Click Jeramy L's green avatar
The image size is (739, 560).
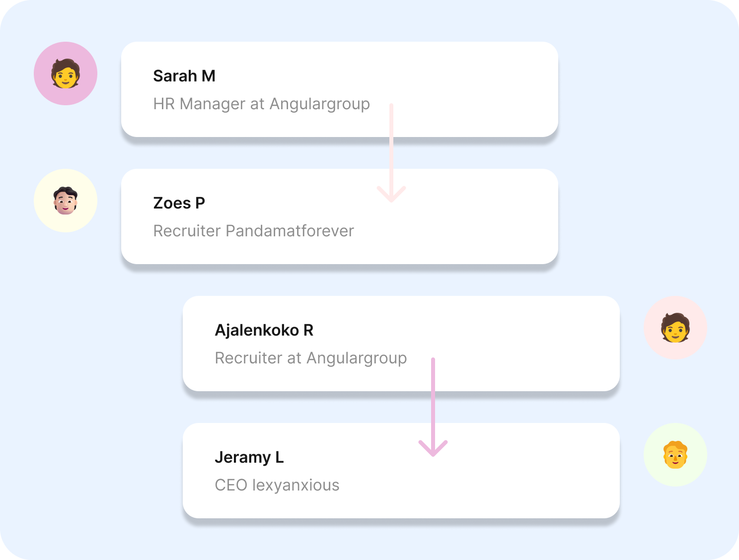pos(675,455)
